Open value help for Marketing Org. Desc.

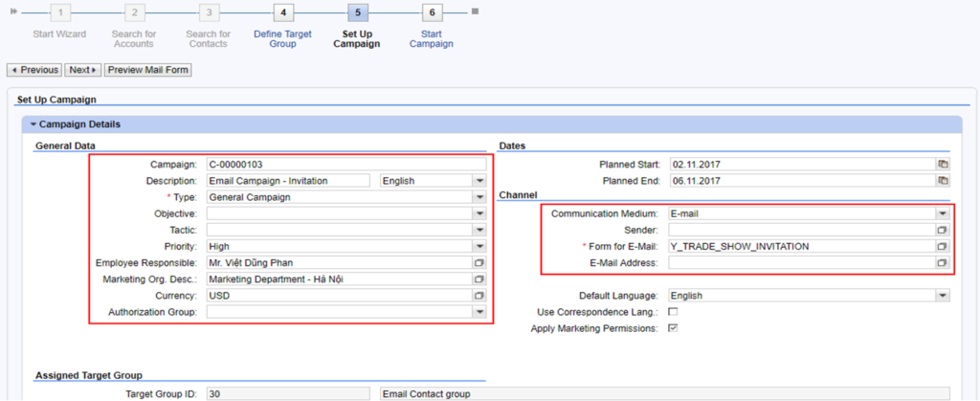pos(479,279)
